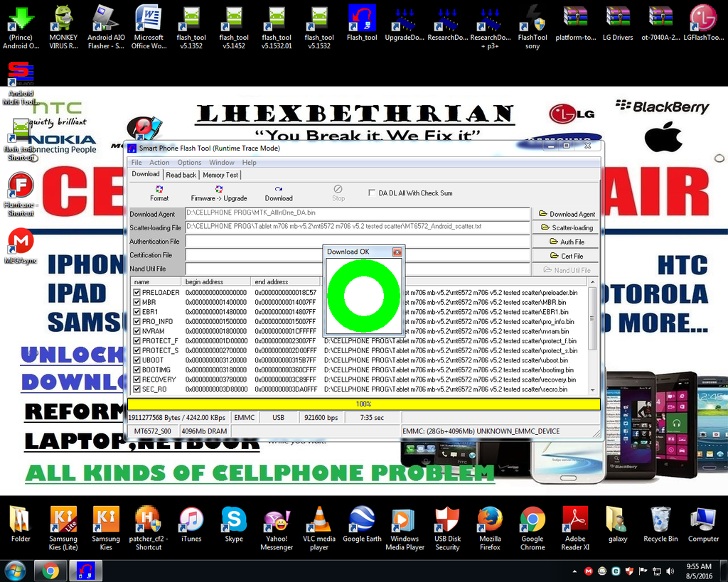Image resolution: width=728 pixels, height=582 pixels.
Task: Toggle the NVRAM partition checkbox
Action: [136, 331]
